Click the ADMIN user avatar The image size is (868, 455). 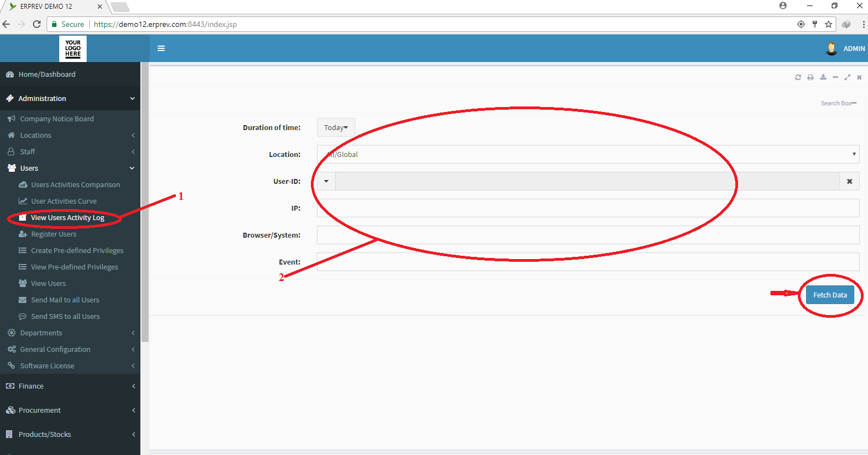[x=831, y=48]
